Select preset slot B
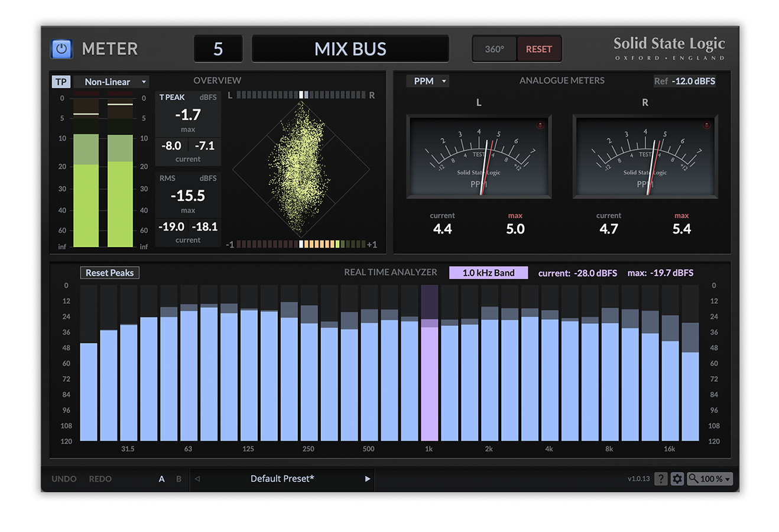 [x=178, y=479]
